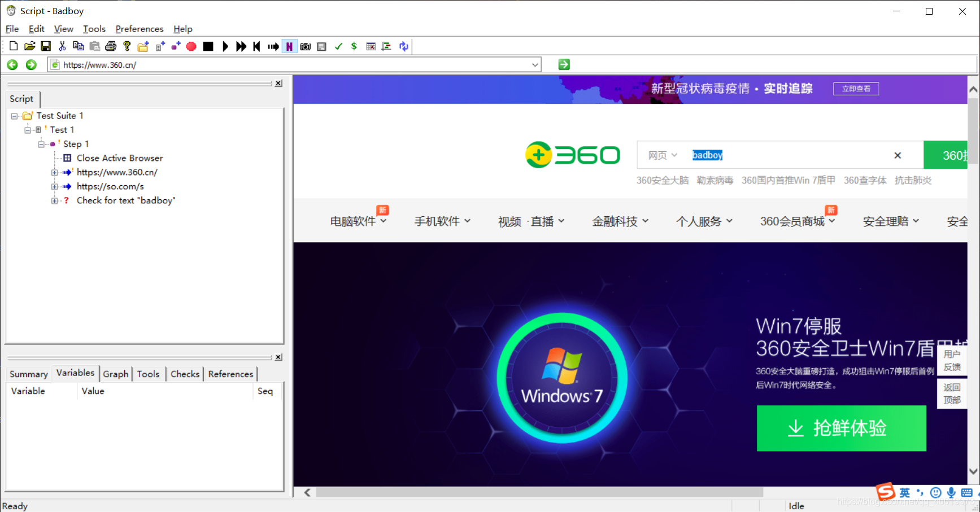980x512 pixels.
Task: Start recording with red Record button
Action: tap(191, 46)
